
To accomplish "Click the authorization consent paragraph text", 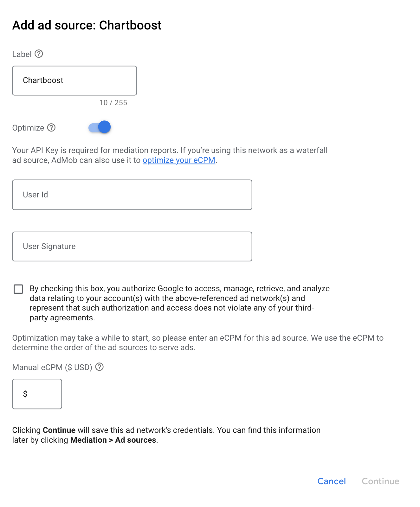I will coord(179,303).
